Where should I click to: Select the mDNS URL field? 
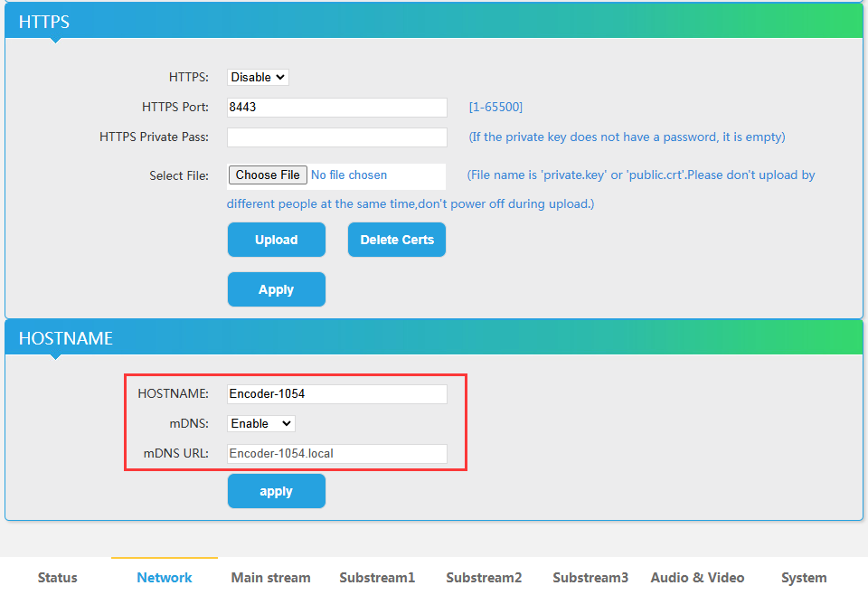tap(336, 453)
